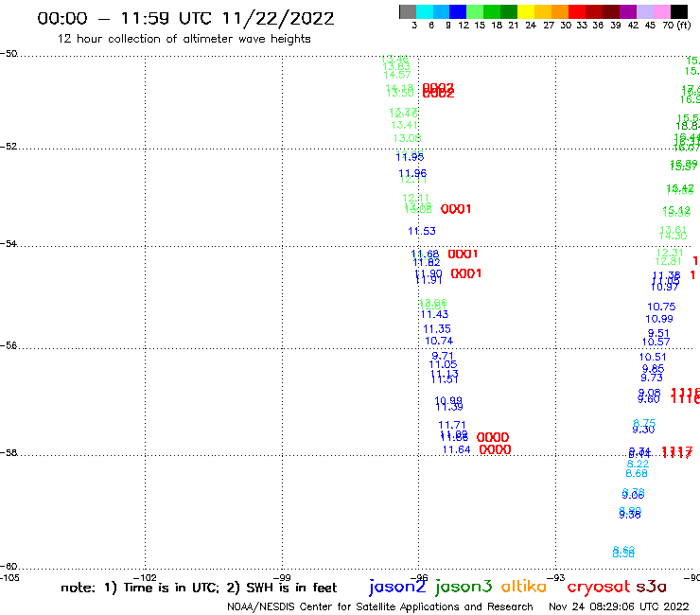700x615 pixels.
Task: Click the wave height value '11.43'
Action: tap(435, 314)
